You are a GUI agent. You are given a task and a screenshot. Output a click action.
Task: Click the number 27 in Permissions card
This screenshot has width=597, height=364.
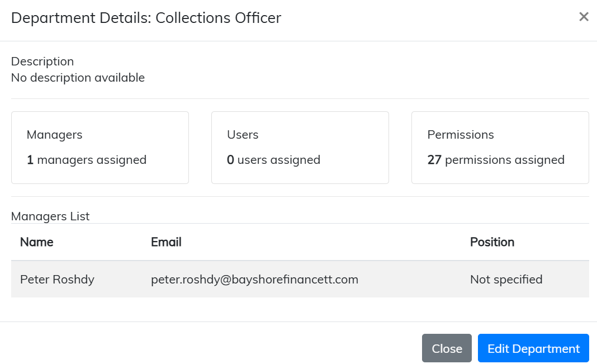tap(434, 160)
